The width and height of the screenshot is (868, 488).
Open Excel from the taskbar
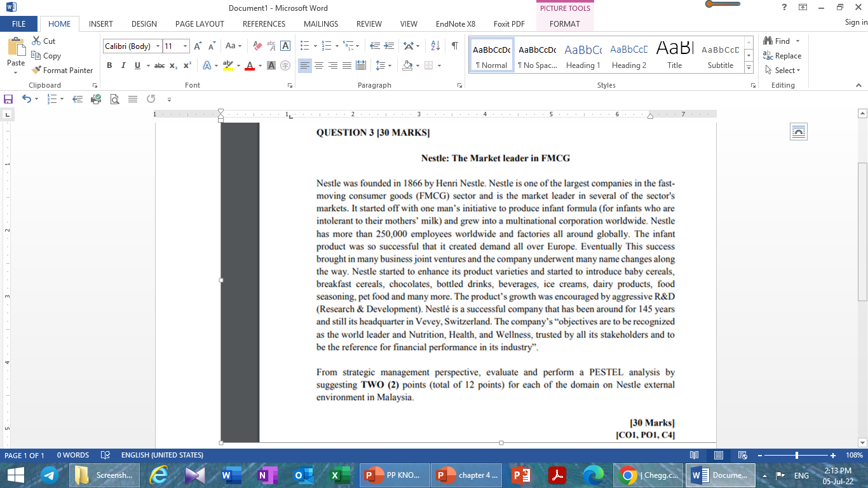click(339, 475)
